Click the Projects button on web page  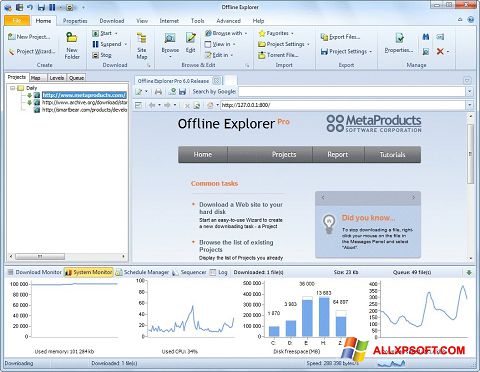tap(284, 155)
